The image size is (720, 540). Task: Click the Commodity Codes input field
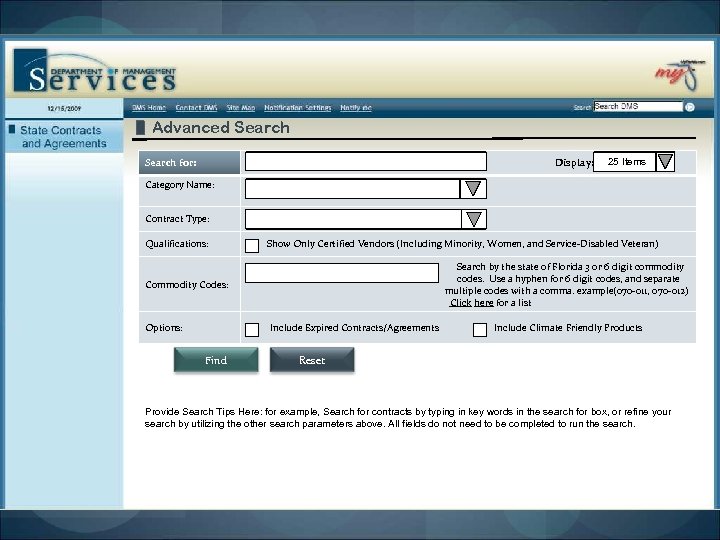click(x=342, y=273)
